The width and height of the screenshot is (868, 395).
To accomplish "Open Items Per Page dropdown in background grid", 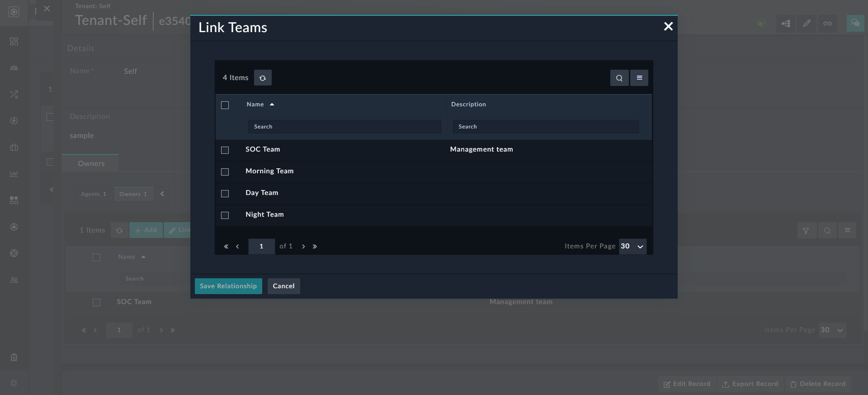I will (832, 330).
